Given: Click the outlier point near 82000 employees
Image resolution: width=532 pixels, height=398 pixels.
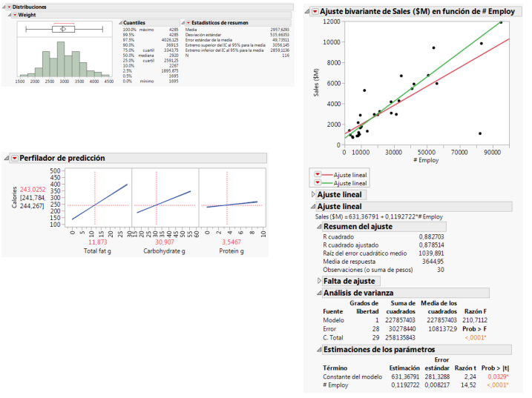Looking at the screenshot, I should pos(480,133).
